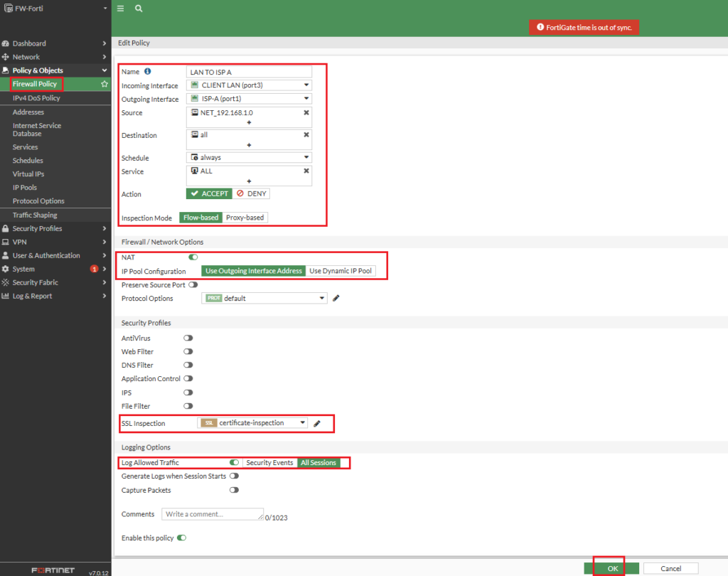Screen dimensions: 728x576
Task: Edit Protocol Options with pencil icon
Action: [x=336, y=298]
